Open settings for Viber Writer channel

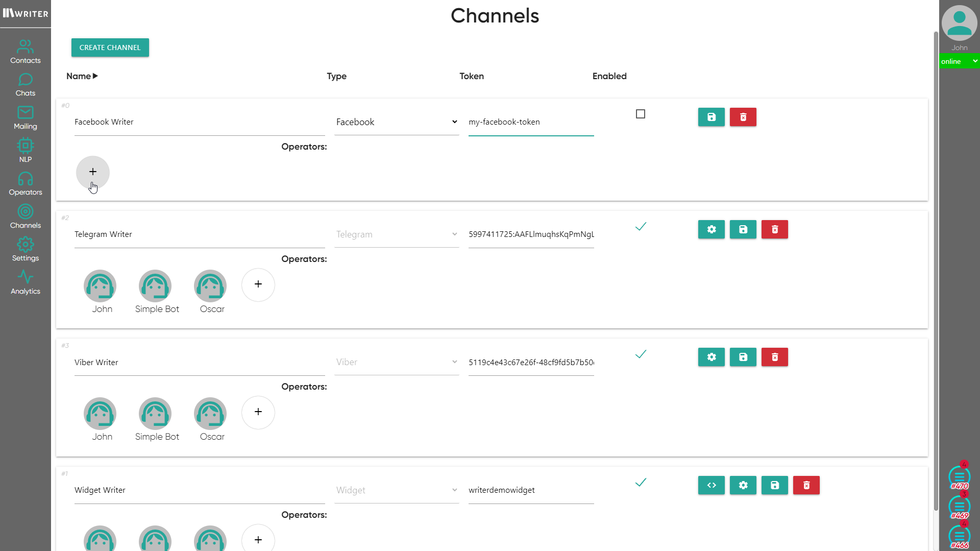(712, 357)
